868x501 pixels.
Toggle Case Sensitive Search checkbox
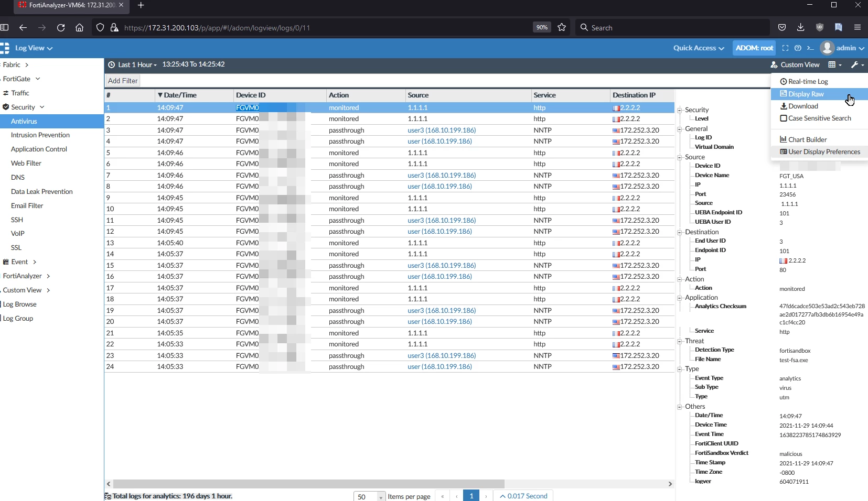(784, 118)
